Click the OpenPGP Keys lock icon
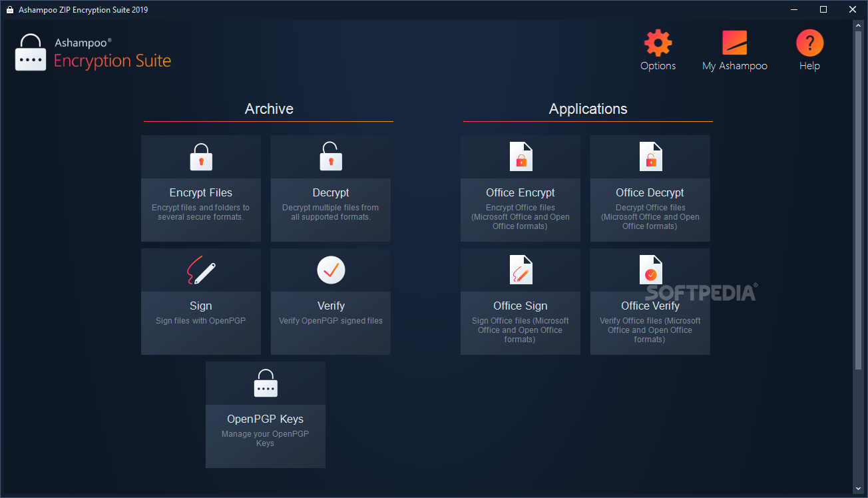The width and height of the screenshot is (868, 498). tap(266, 383)
